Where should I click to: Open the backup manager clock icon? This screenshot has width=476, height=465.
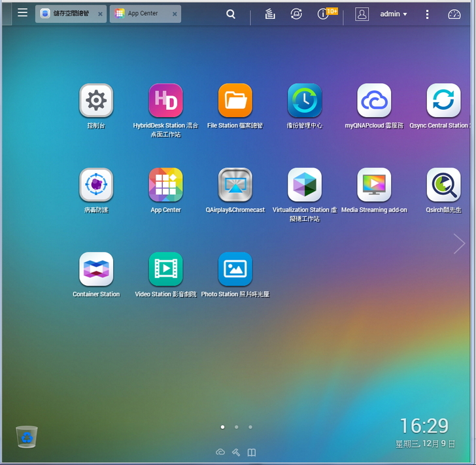[305, 100]
